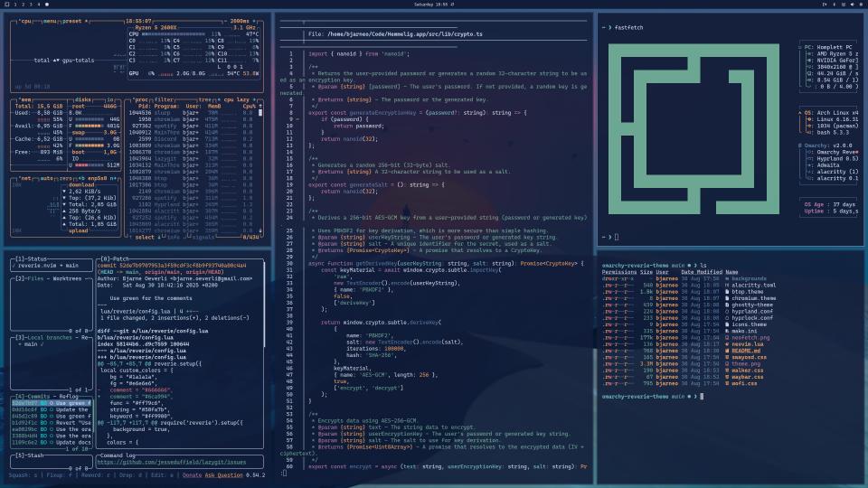868x488 pixels.
Task: Open the lazygit issues GitHub link
Action: [172, 462]
